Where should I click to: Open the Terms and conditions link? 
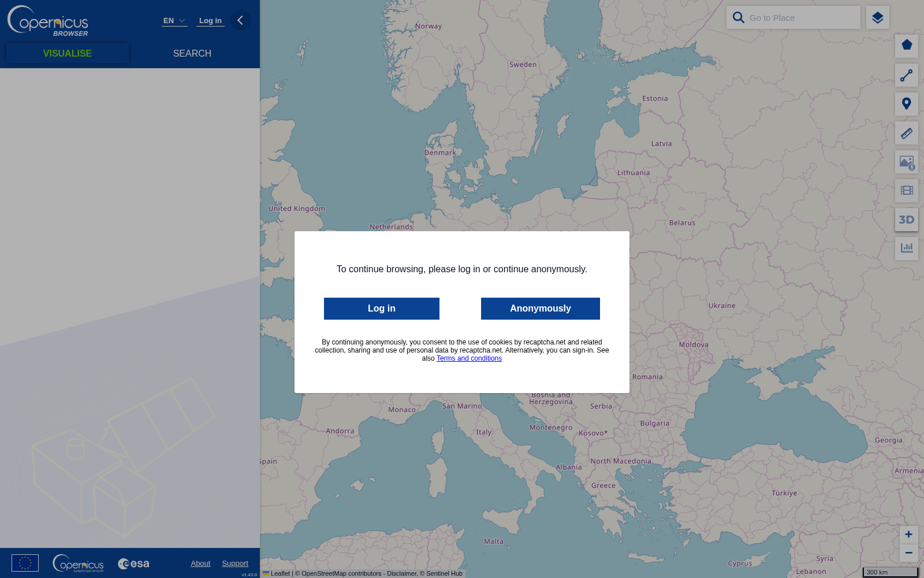pyautogui.click(x=469, y=358)
